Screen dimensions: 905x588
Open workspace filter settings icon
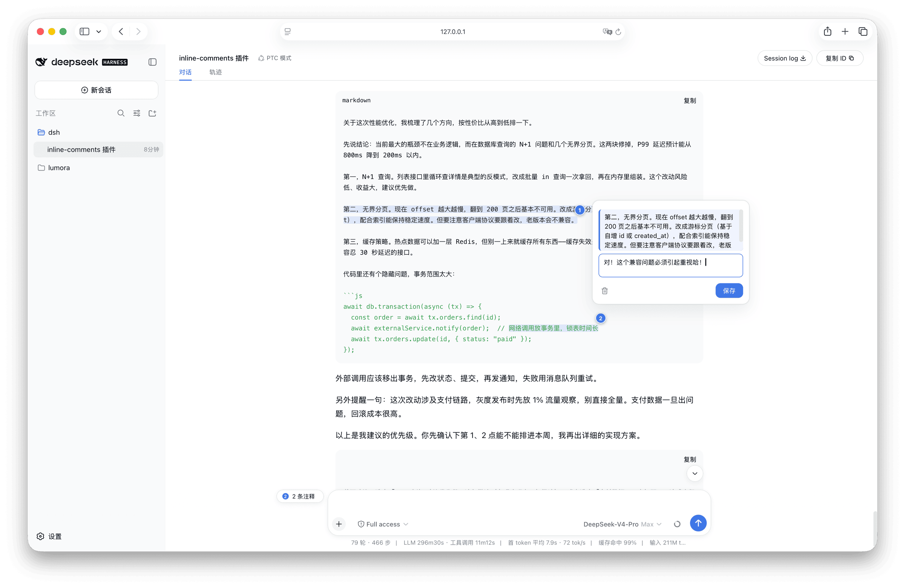[137, 113]
